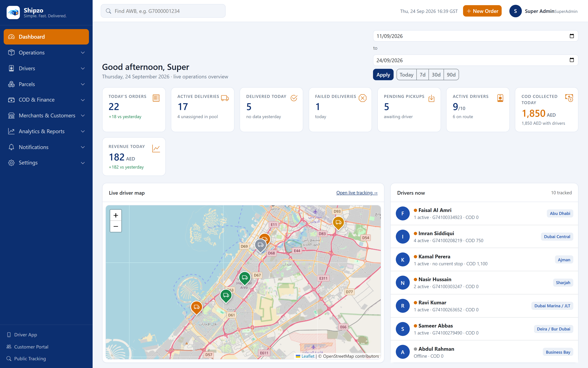Click the gray driver marker near D69
588x368 pixels.
[261, 245]
